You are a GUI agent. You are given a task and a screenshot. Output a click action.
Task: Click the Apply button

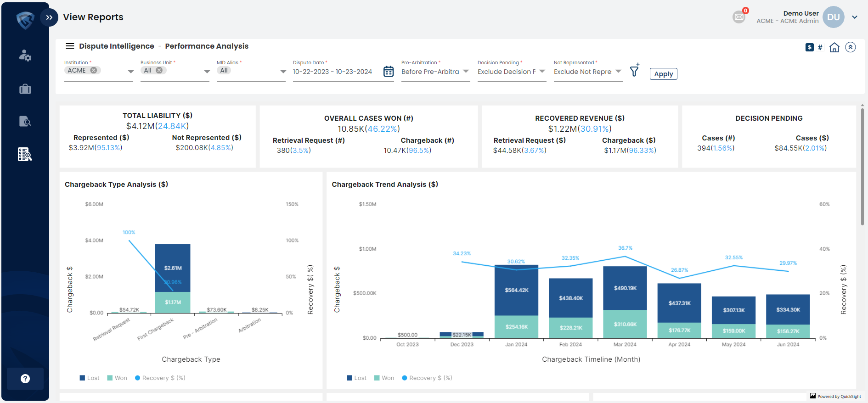coord(663,74)
